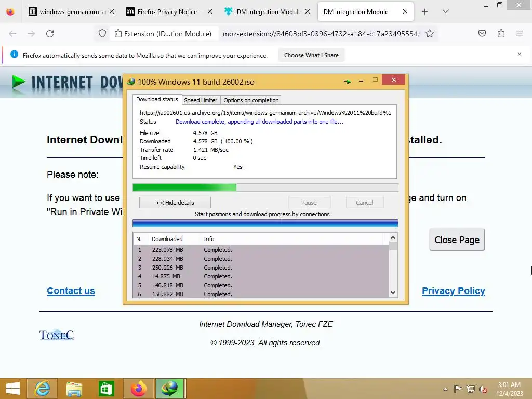Image resolution: width=532 pixels, height=399 pixels.
Task: Click network tray icon
Action: click(470, 389)
